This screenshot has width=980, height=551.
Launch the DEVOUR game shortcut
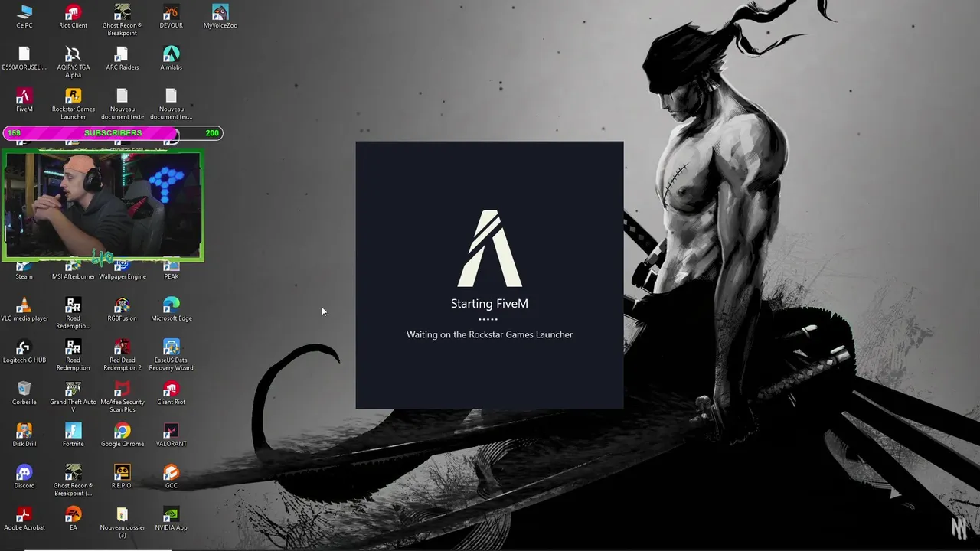click(x=171, y=17)
